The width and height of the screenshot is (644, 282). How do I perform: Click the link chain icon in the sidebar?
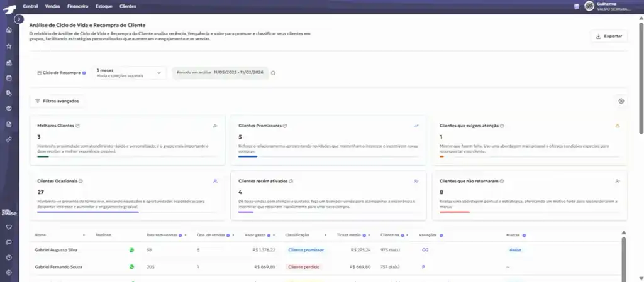9,139
